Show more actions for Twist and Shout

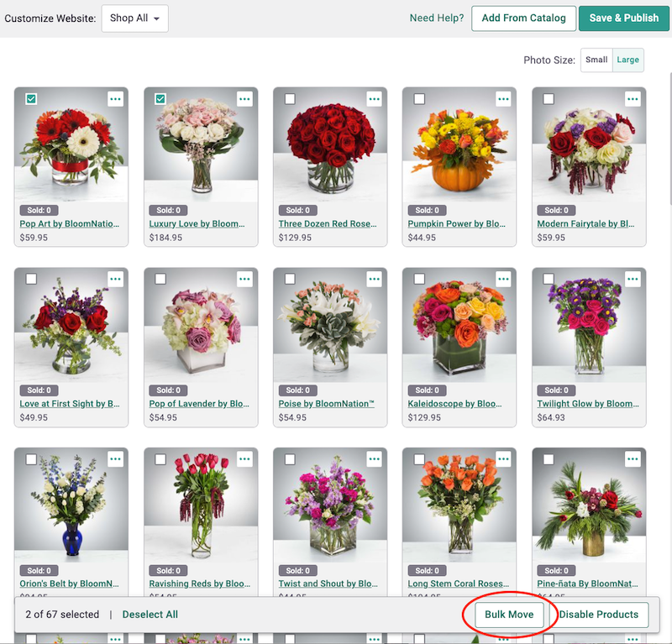point(374,459)
